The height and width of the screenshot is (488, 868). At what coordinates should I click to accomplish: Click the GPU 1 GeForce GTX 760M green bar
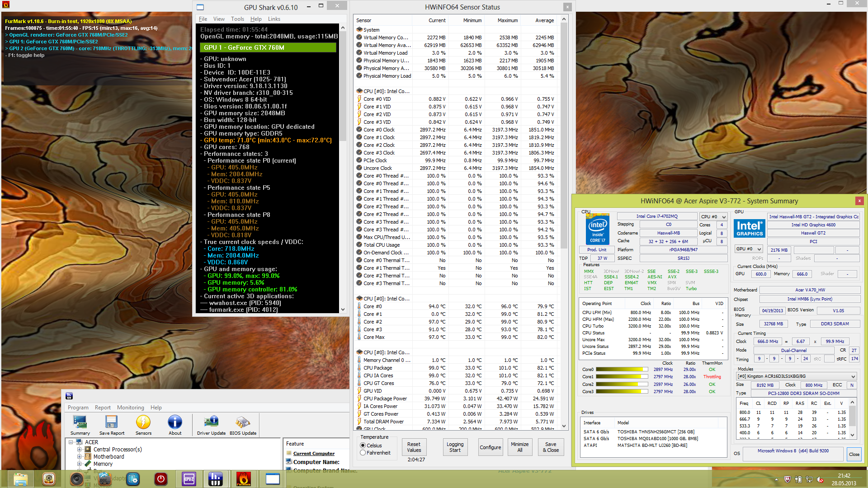click(269, 47)
